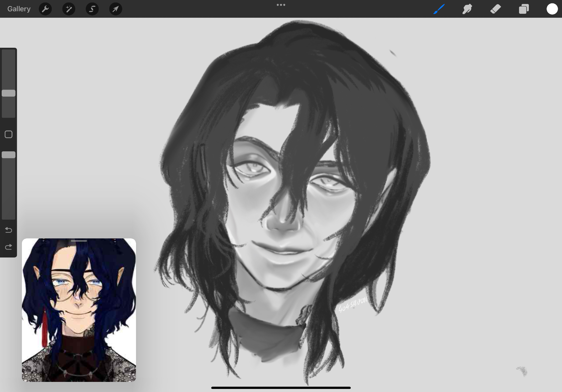Click the three-dot multitasking menu
This screenshot has width=562, height=392.
point(281,5)
